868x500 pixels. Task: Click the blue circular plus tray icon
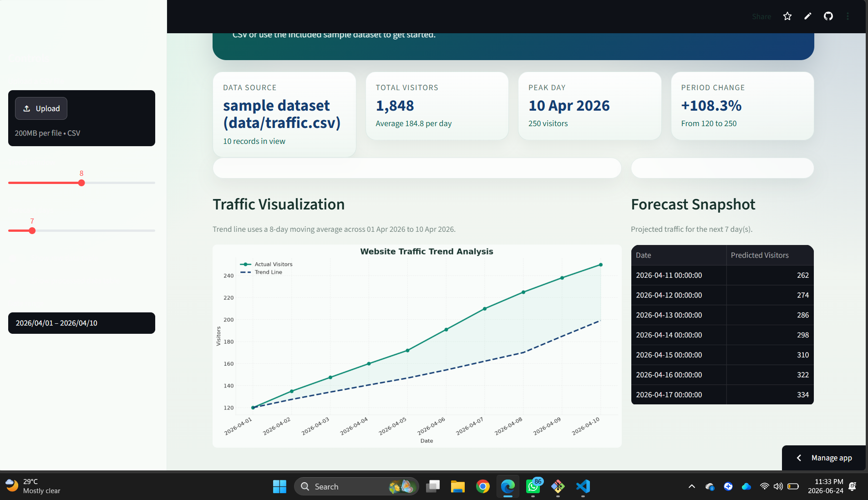[x=728, y=486]
